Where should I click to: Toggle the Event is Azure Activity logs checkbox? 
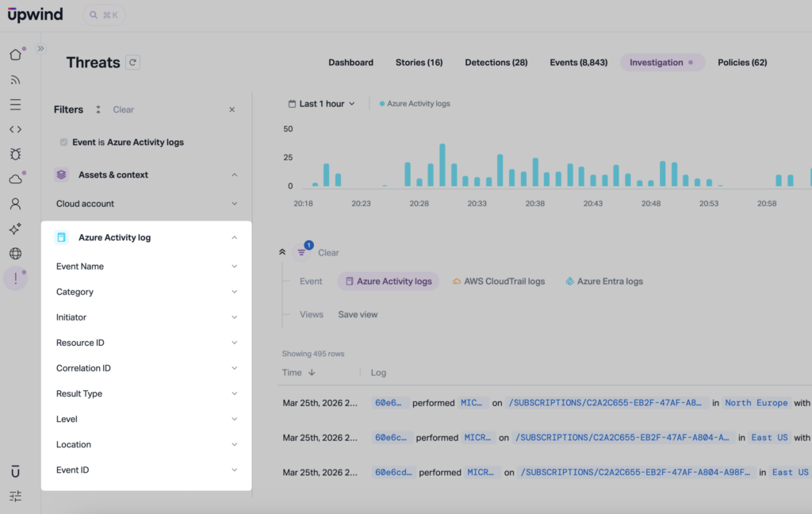tap(64, 142)
